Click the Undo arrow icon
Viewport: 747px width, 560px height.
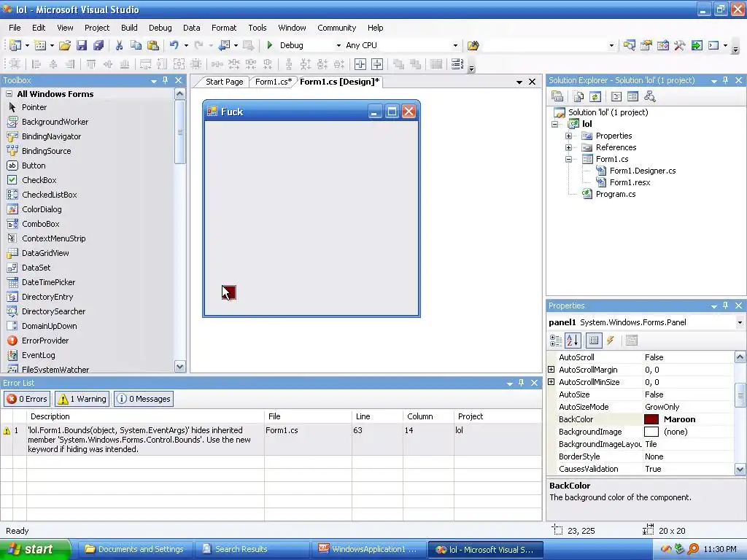[x=174, y=45]
